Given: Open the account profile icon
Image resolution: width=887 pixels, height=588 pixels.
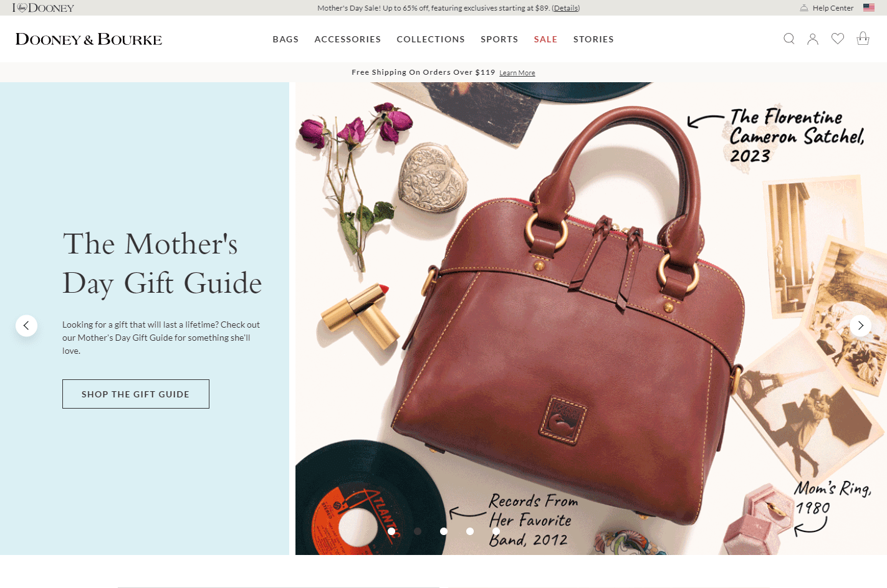Looking at the screenshot, I should 813,39.
